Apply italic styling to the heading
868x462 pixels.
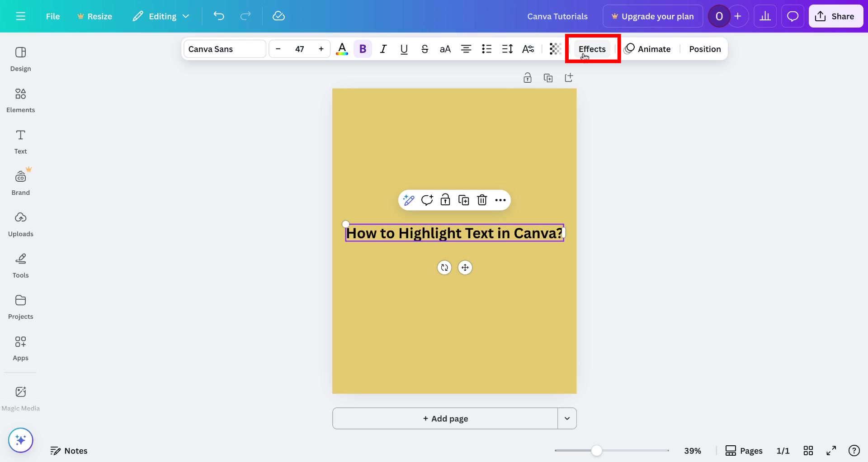(383, 49)
